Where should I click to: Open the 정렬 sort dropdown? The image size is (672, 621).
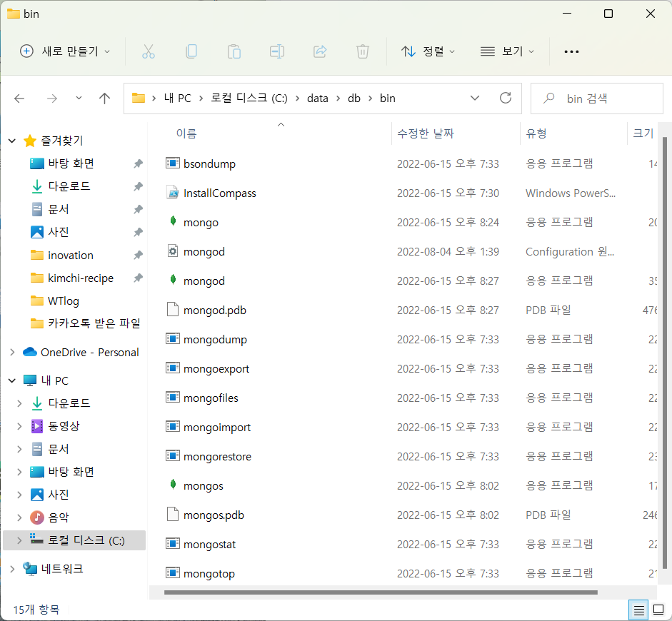[428, 51]
